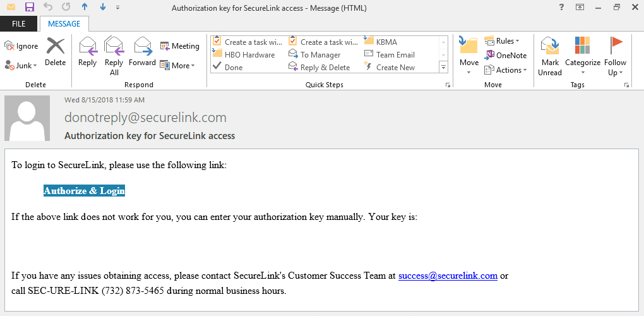
Task: Select the MESSAGE ribbon tab
Action: tap(64, 24)
